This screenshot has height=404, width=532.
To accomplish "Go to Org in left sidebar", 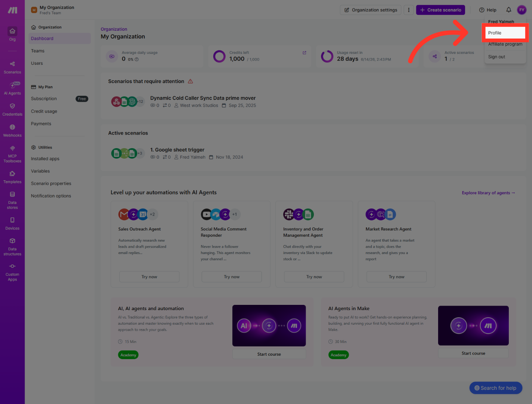I will tap(12, 34).
